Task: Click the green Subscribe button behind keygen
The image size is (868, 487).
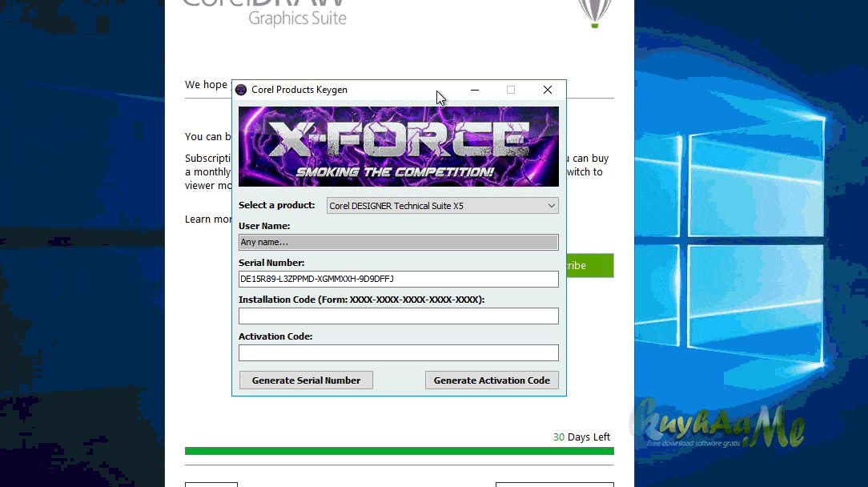Action: click(590, 266)
